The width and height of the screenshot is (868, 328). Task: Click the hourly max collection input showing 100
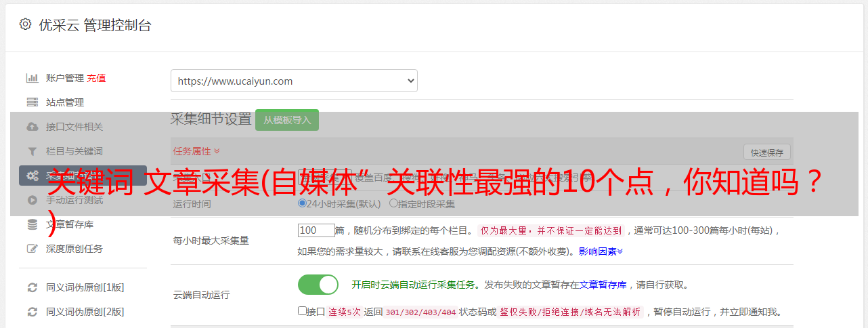click(316, 230)
